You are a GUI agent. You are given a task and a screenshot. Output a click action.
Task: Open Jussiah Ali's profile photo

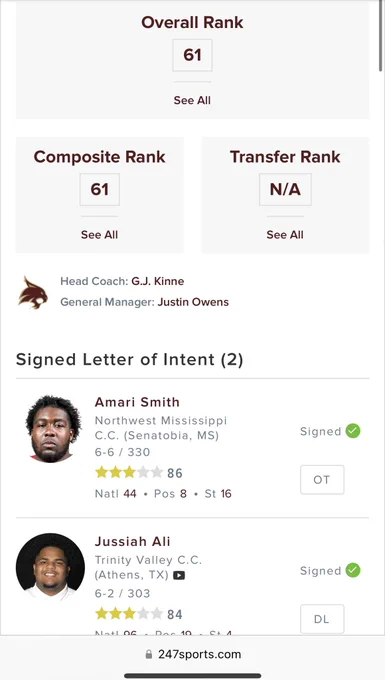tap(50, 566)
